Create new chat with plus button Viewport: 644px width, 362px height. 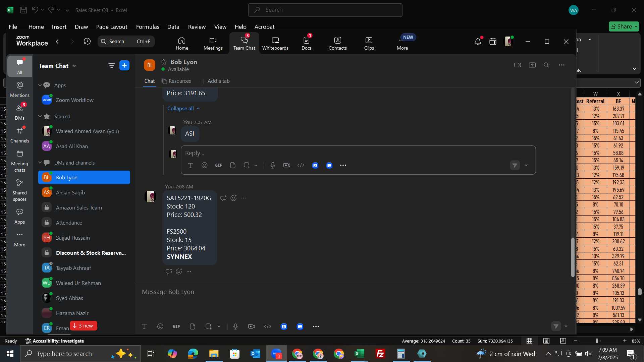pos(124,65)
